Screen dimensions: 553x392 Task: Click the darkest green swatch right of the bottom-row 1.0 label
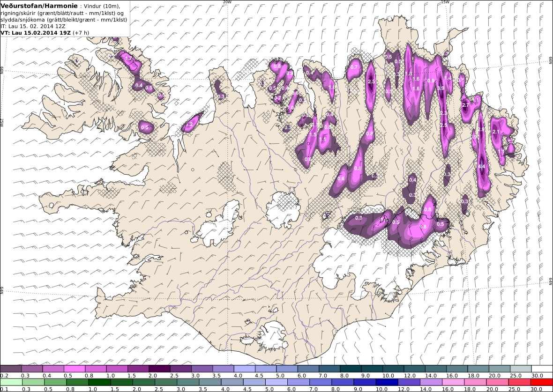click(99, 382)
